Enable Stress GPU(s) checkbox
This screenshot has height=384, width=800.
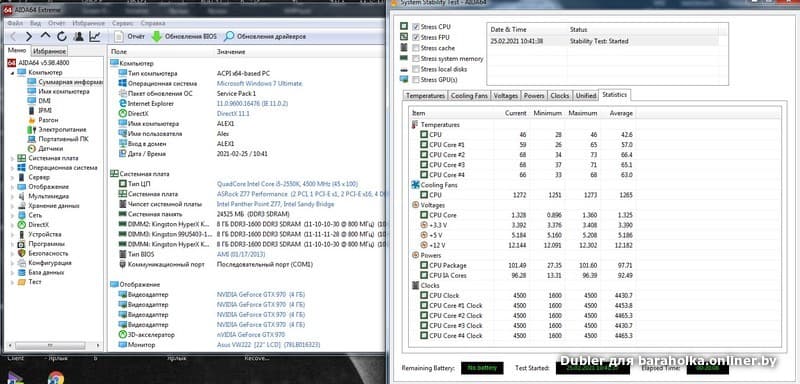point(416,80)
